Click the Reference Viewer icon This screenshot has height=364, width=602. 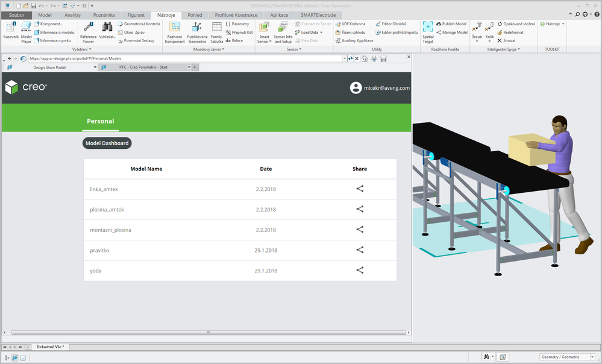pos(88,31)
